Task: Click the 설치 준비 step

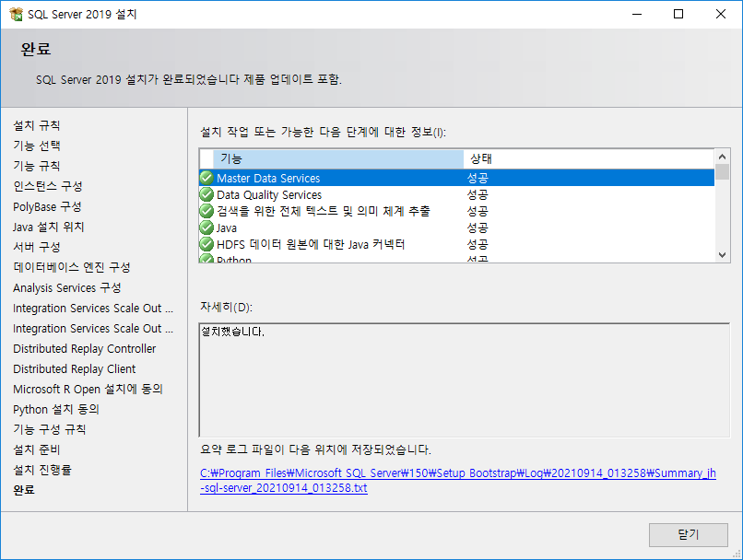Action: pyautogui.click(x=37, y=449)
